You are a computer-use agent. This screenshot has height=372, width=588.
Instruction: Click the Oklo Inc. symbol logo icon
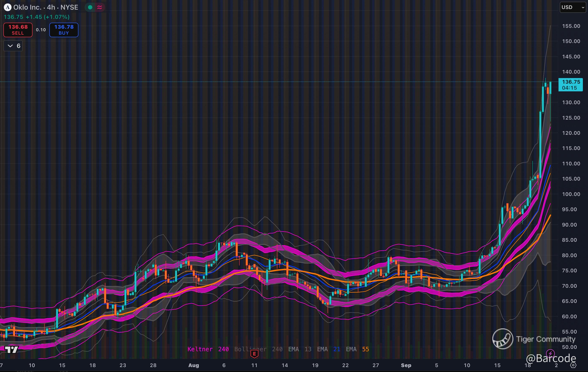(x=7, y=7)
